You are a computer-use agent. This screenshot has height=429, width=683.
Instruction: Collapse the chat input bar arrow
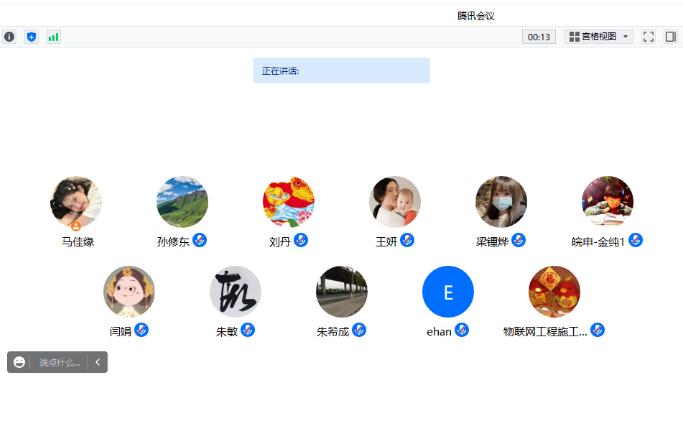[x=97, y=362]
